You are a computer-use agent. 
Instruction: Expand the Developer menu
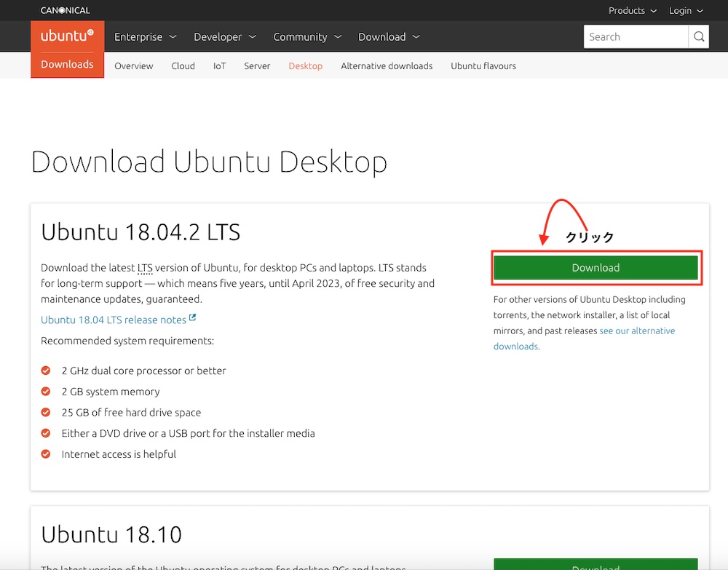point(225,36)
